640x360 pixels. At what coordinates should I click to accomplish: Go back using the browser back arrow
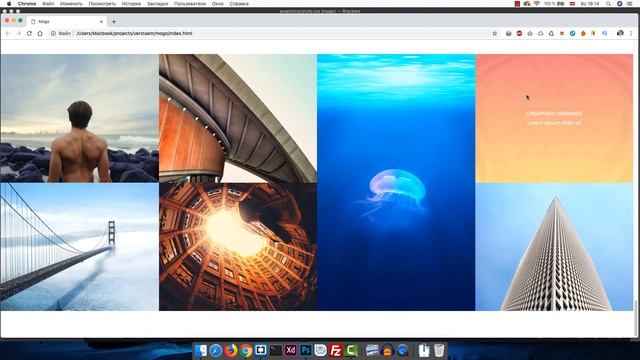point(8,33)
